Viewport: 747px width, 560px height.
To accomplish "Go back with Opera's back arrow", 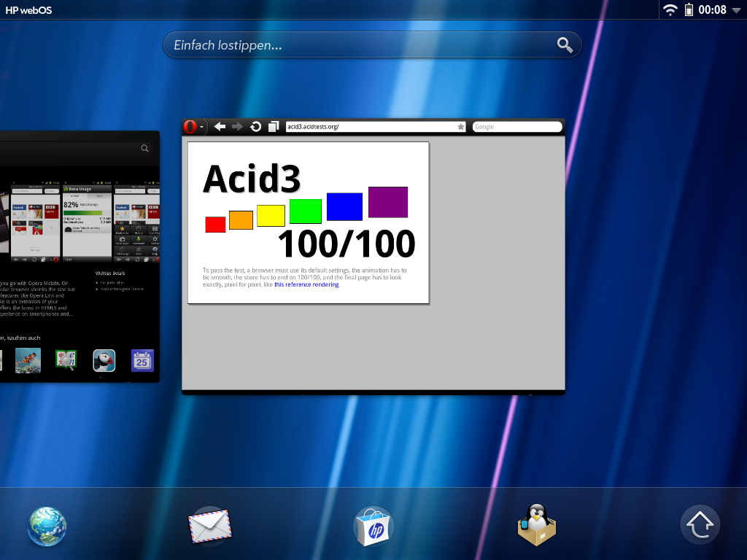I will pos(220,127).
